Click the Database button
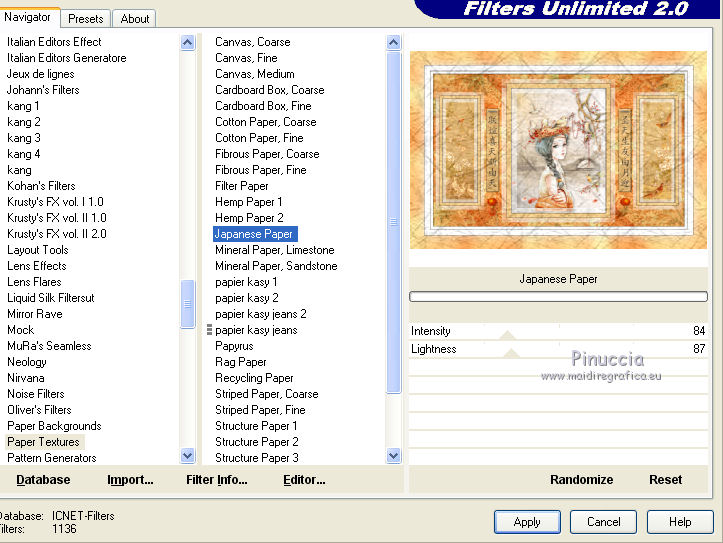 [43, 480]
